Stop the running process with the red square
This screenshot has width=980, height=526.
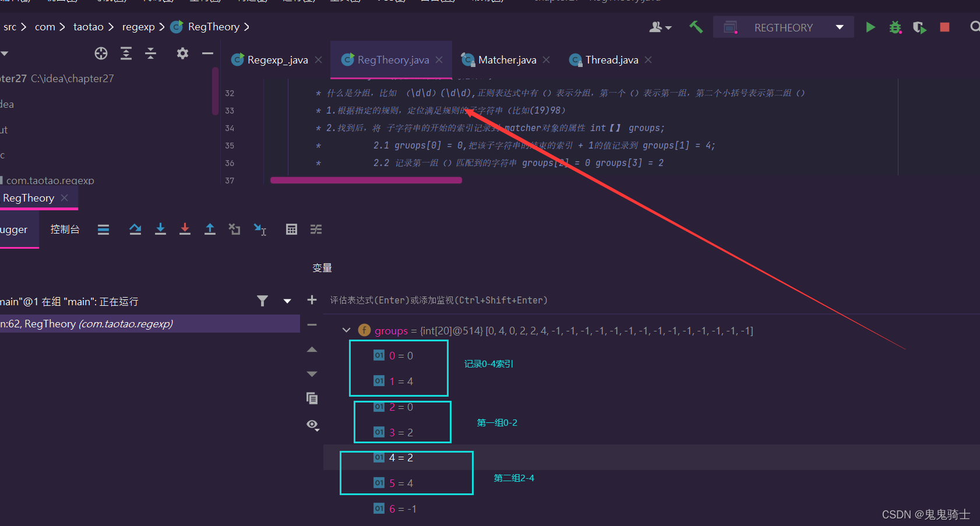945,27
